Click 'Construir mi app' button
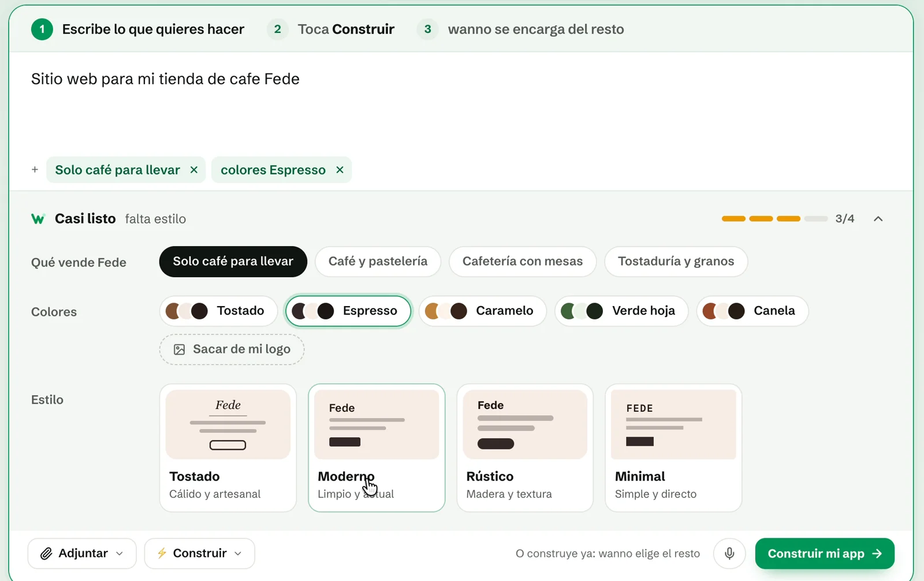 [x=825, y=553]
